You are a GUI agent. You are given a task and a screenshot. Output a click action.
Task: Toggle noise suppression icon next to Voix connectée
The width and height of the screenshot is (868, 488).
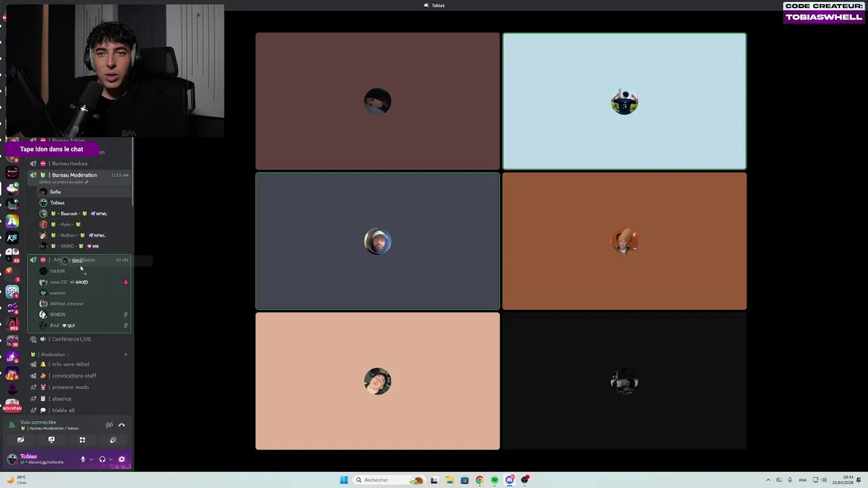[x=109, y=425]
